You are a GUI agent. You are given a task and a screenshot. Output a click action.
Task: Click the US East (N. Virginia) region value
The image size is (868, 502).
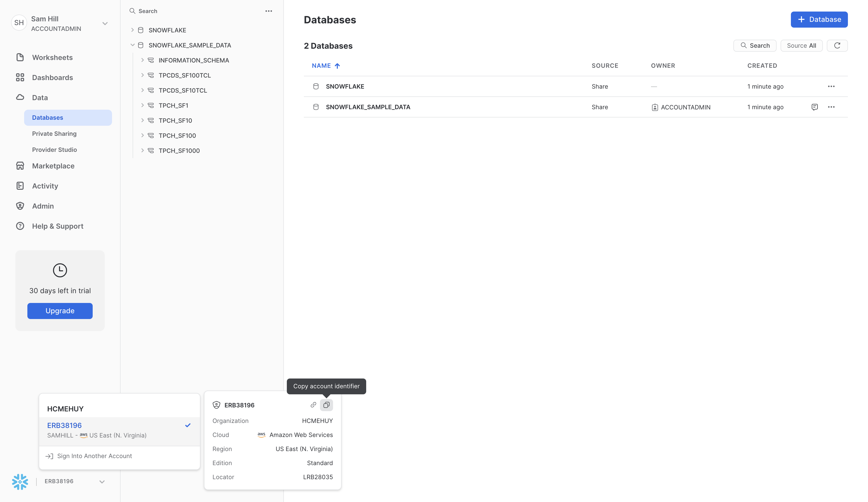(x=304, y=449)
